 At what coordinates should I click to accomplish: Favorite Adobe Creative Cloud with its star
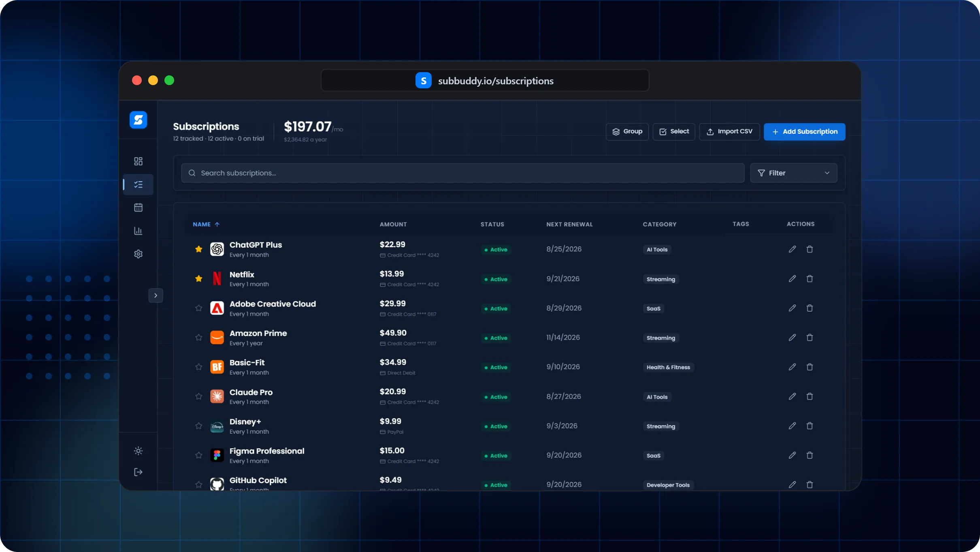198,308
